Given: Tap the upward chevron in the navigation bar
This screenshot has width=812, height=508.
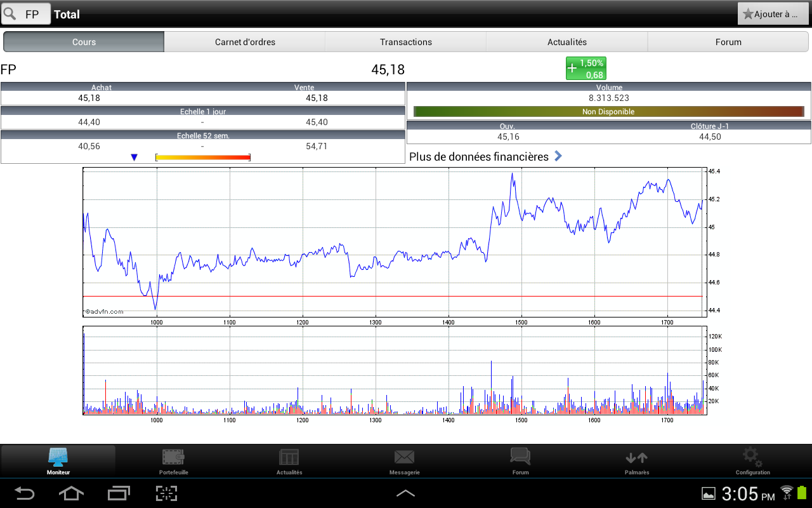Looking at the screenshot, I should point(405,493).
